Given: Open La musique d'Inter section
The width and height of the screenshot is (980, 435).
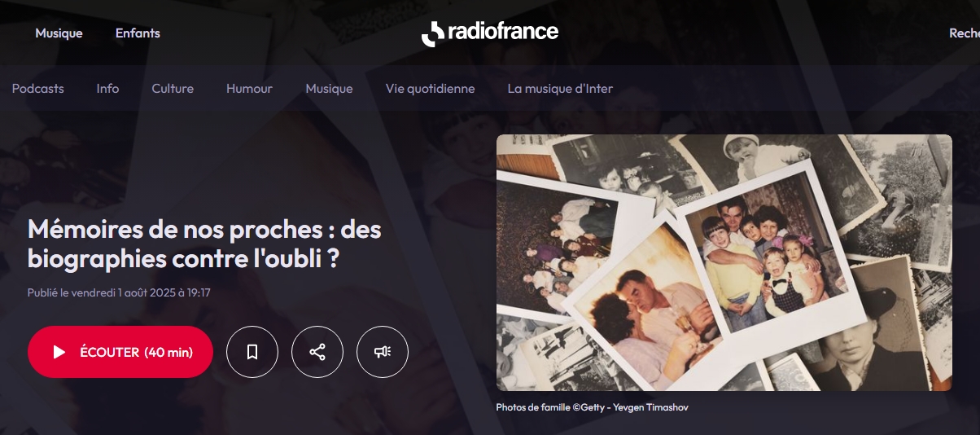Looking at the screenshot, I should coord(560,89).
